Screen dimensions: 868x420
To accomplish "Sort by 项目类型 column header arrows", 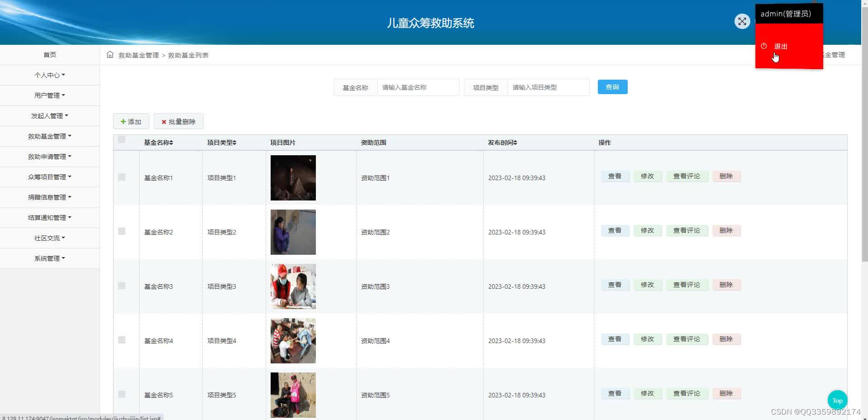I will (234, 143).
